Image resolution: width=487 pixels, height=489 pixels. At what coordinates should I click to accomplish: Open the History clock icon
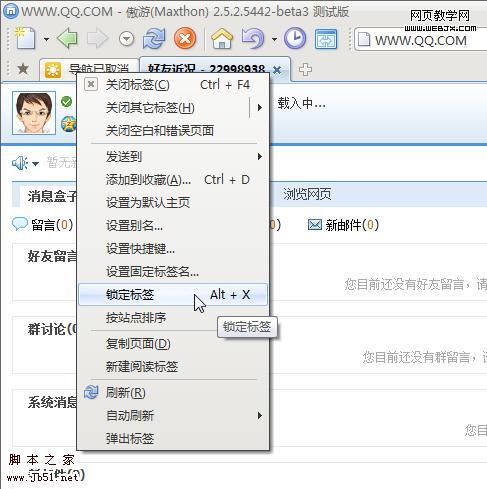pyautogui.click(x=295, y=38)
